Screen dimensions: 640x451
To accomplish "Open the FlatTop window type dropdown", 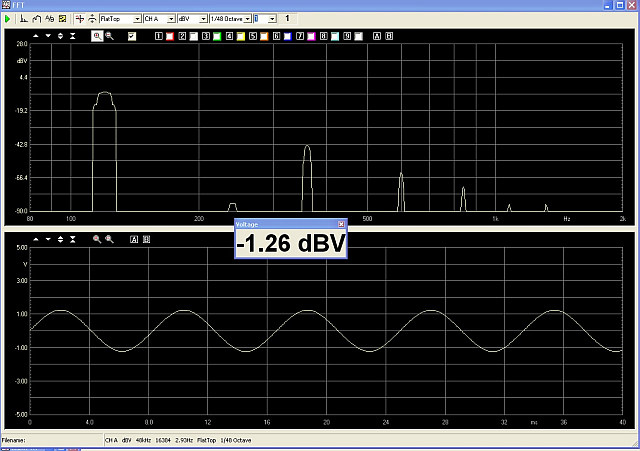I will point(136,19).
